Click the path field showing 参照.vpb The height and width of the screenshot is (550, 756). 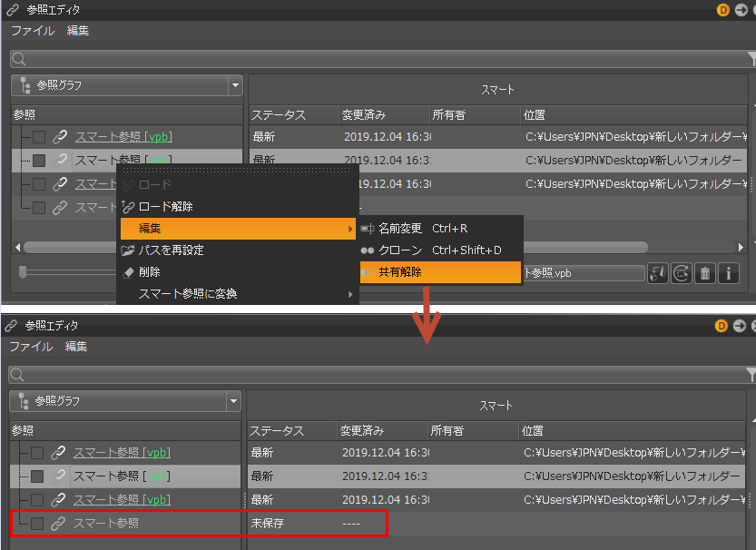(x=584, y=273)
